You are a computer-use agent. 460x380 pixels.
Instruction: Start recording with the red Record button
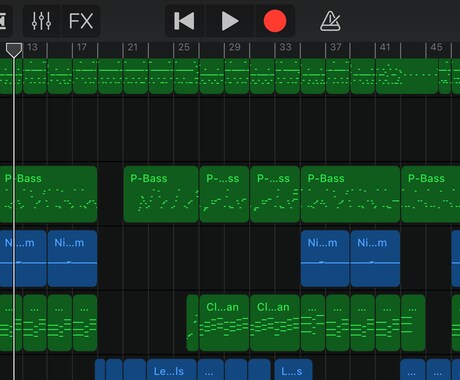tap(275, 21)
